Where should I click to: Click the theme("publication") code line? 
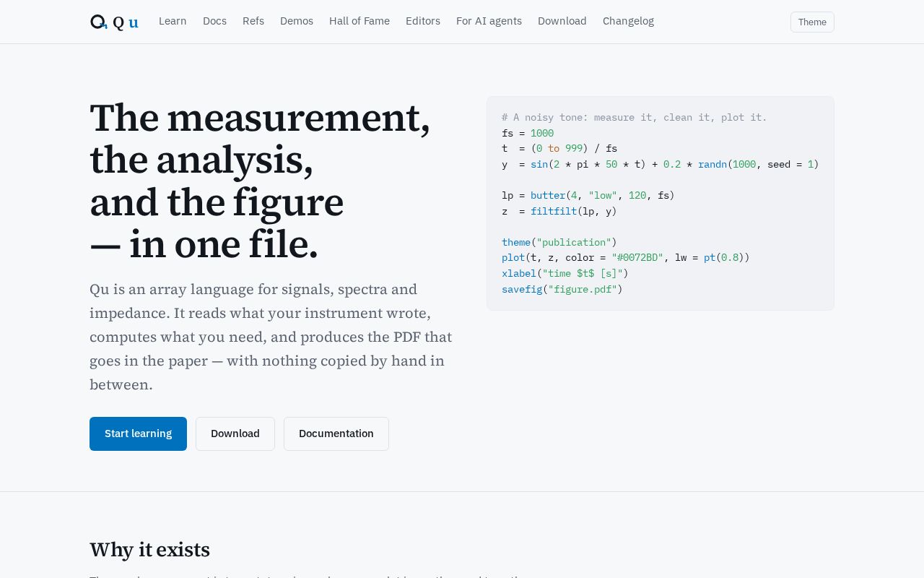click(x=559, y=242)
